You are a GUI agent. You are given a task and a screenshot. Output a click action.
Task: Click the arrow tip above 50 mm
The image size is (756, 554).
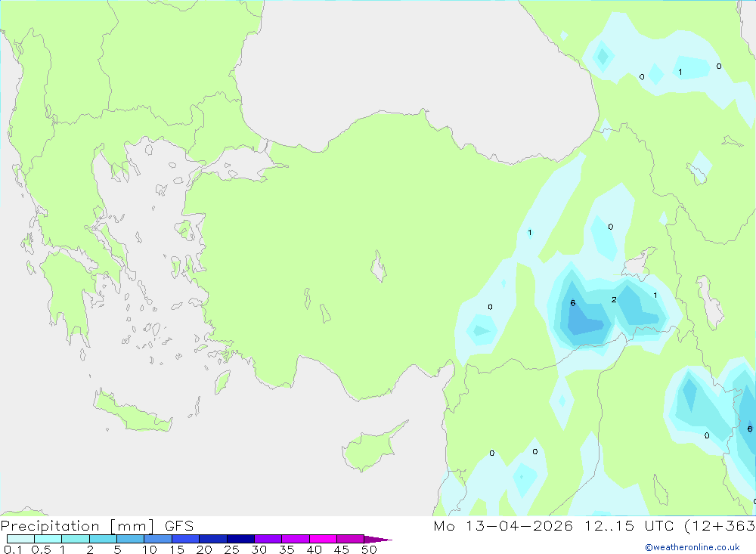(378, 539)
